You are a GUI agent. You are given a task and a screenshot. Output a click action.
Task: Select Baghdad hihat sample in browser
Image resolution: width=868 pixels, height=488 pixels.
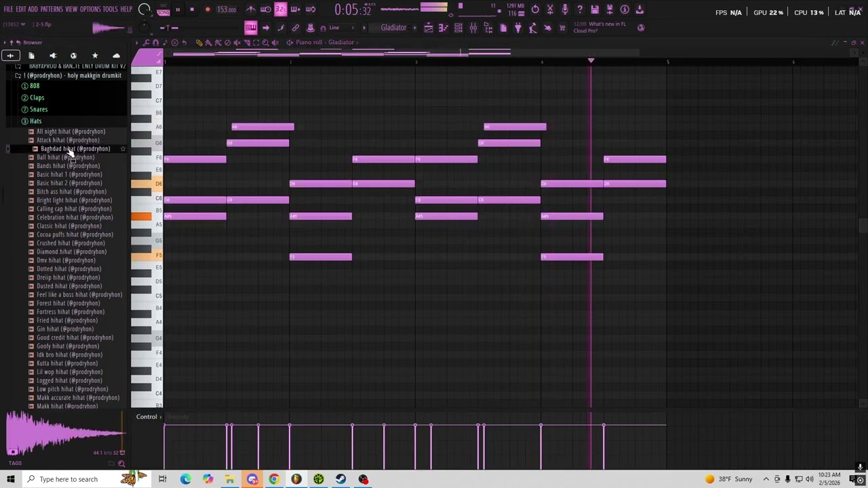point(75,148)
